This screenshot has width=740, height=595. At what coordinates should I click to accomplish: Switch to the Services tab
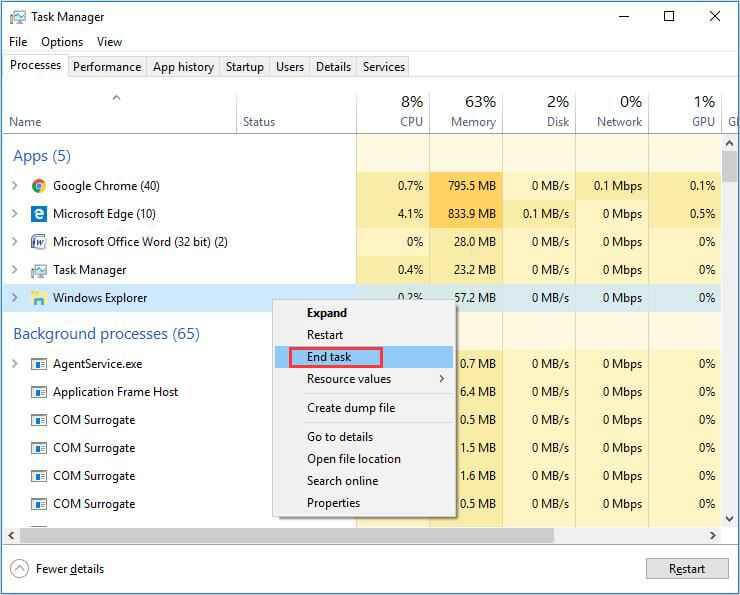click(384, 67)
